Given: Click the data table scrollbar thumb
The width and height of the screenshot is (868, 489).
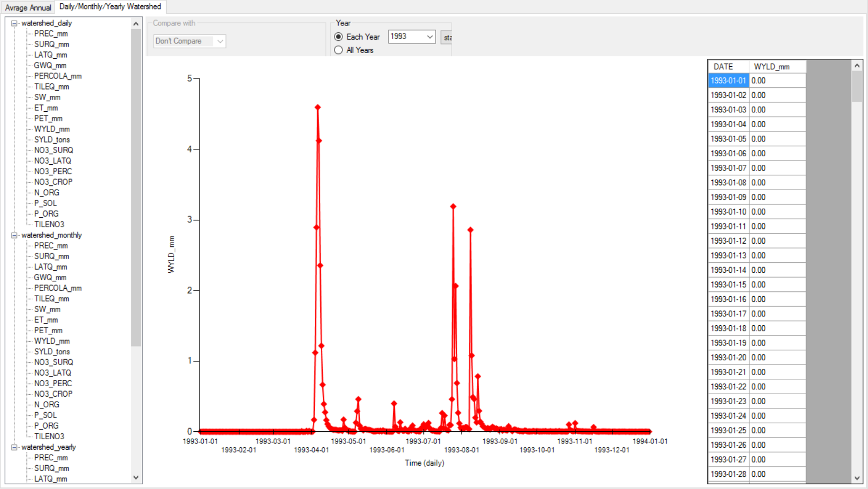Looking at the screenshot, I should click(857, 86).
